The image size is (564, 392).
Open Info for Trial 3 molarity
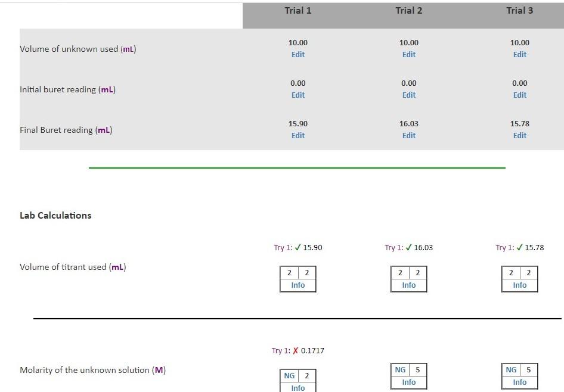tap(519, 382)
